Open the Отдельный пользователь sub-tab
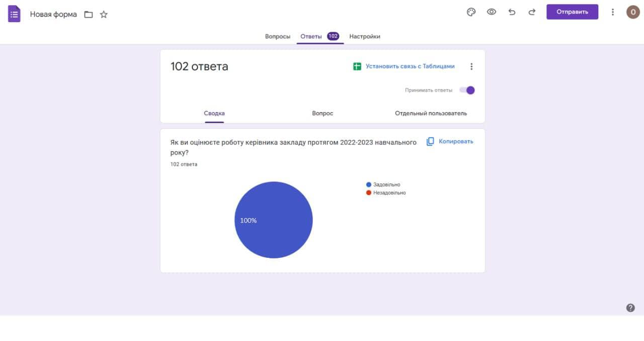This screenshot has width=644, height=341. (x=431, y=113)
